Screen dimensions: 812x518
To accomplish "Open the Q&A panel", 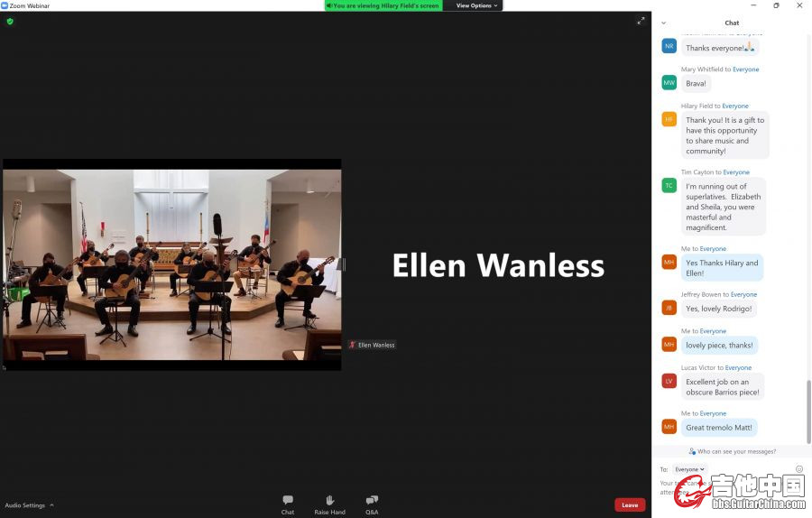I will coord(372,501).
